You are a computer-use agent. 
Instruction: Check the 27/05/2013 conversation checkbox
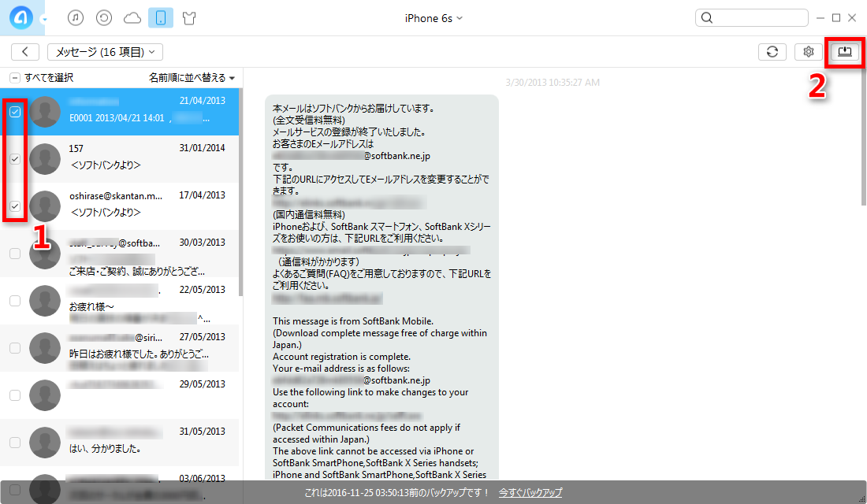15,348
